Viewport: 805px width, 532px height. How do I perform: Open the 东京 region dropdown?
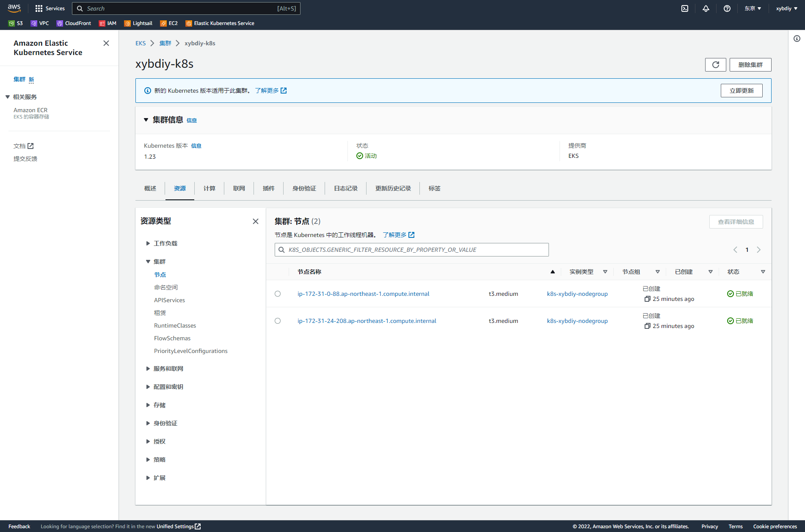(x=753, y=8)
